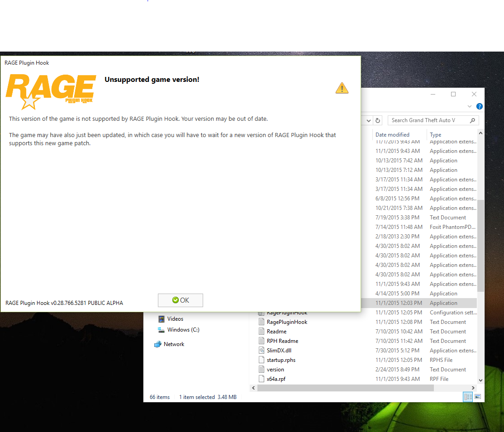The width and height of the screenshot is (504, 432).
Task: Click the Videos folder icon
Action: [162, 319]
